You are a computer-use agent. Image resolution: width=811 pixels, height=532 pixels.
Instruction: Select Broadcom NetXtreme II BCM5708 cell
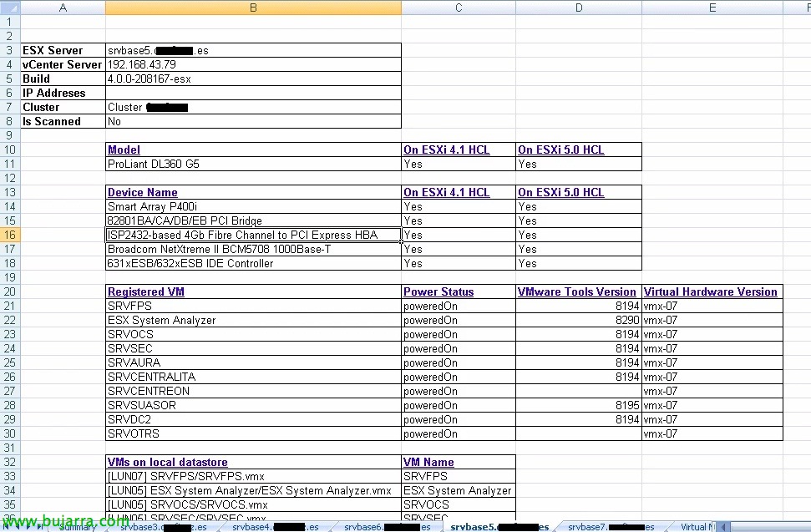point(253,249)
